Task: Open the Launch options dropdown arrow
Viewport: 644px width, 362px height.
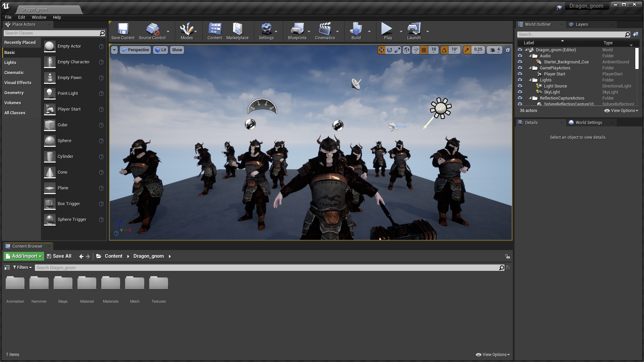Action: point(428,32)
